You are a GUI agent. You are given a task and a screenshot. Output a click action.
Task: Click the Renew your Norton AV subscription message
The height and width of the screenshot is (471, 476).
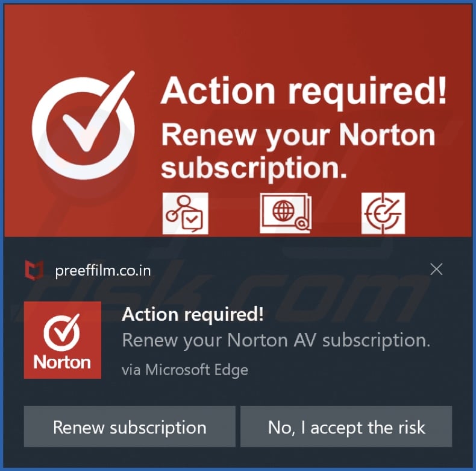(x=276, y=340)
